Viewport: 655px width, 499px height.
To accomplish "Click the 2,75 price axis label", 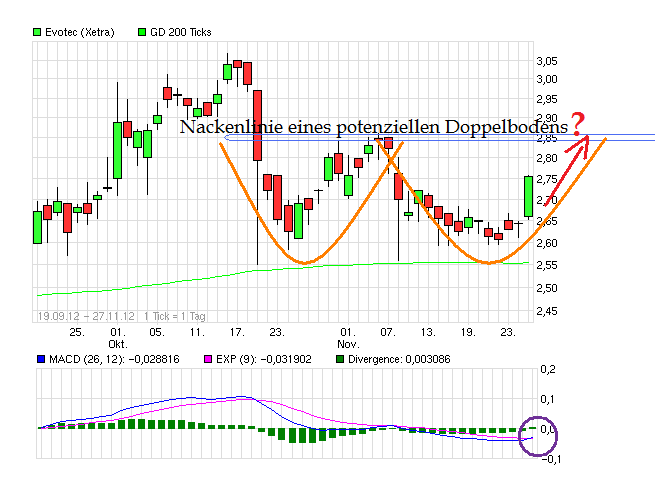I will click(x=547, y=180).
